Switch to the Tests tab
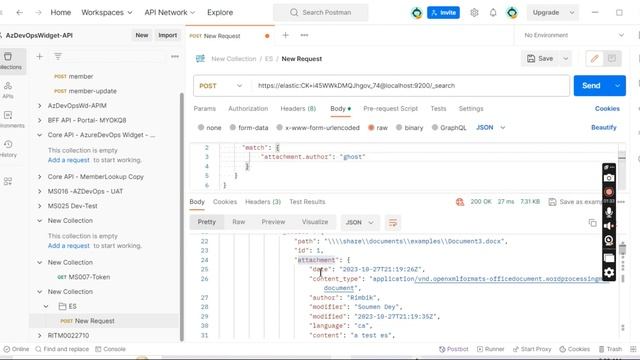The width and height of the screenshot is (640, 360). click(438, 109)
